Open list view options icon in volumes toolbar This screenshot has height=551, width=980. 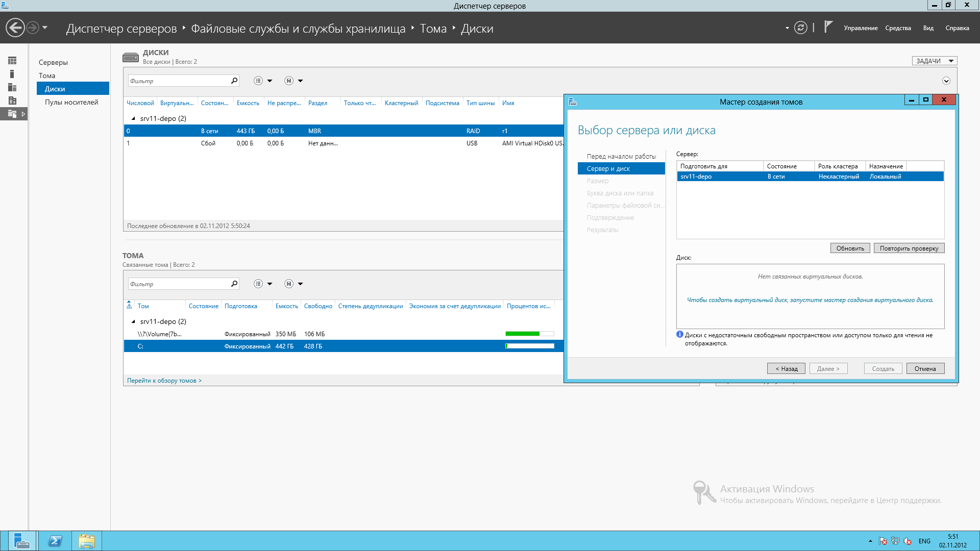258,284
